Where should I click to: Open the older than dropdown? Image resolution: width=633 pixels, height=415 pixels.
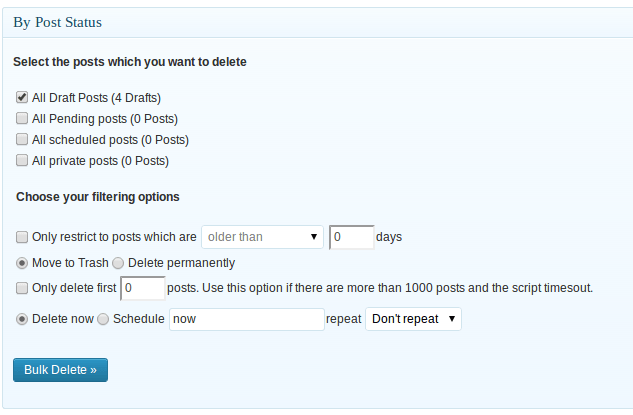[x=262, y=237]
